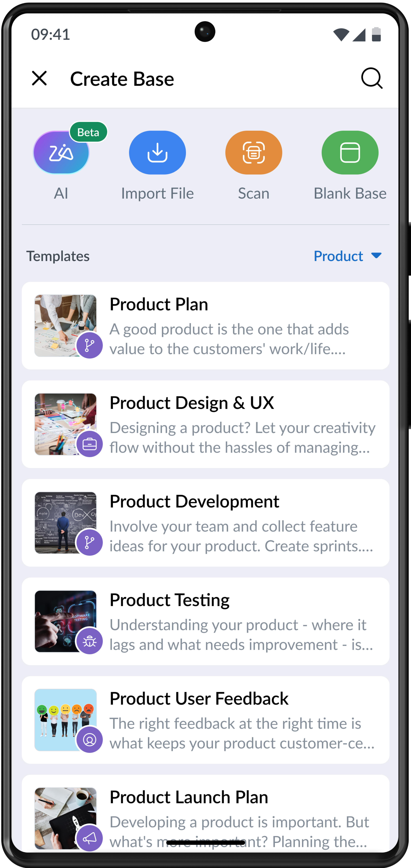Tap the AI create icon
The height and width of the screenshot is (868, 411).
click(x=61, y=153)
